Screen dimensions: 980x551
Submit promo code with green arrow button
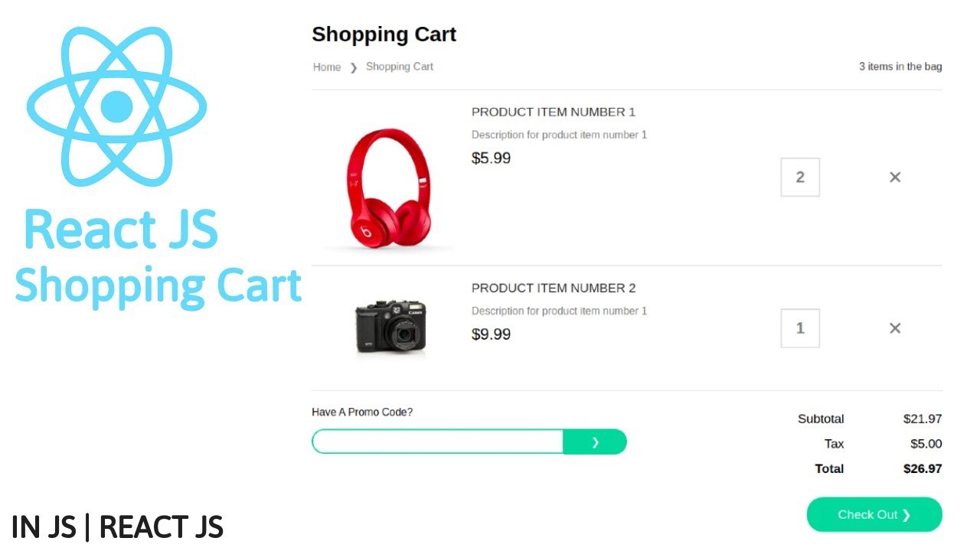595,442
